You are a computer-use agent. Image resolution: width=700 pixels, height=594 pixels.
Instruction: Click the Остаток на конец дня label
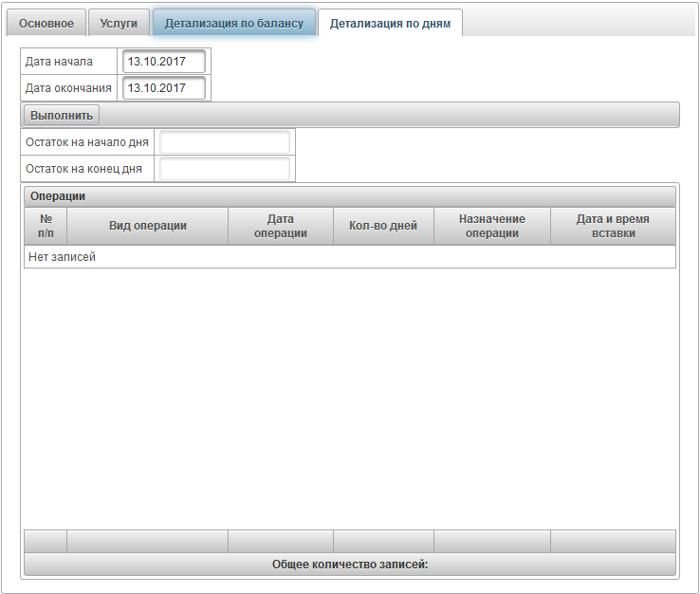click(x=83, y=169)
